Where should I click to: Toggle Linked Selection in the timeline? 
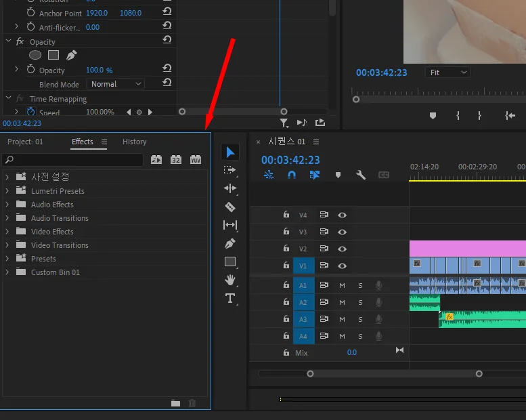315,175
